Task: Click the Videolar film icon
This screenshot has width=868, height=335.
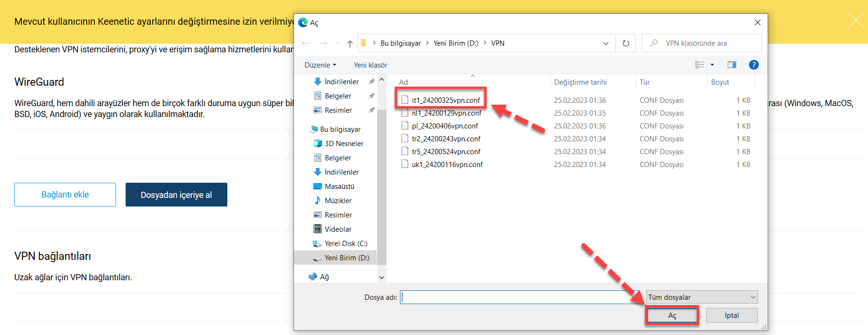Action: pyautogui.click(x=318, y=229)
